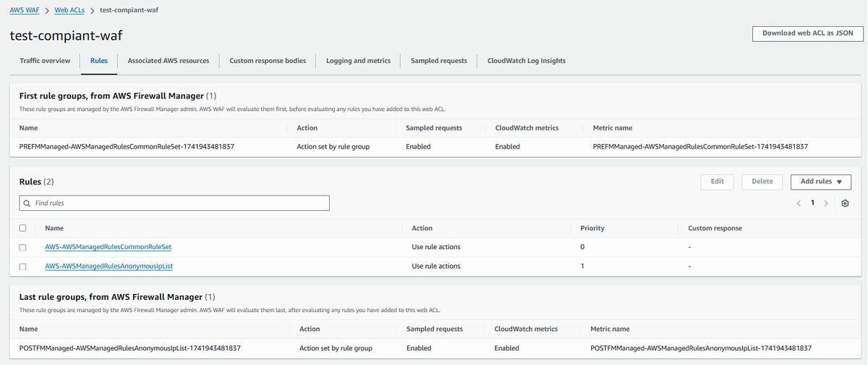Click the Priority column header
This screenshot has width=868, height=365.
[592, 228]
